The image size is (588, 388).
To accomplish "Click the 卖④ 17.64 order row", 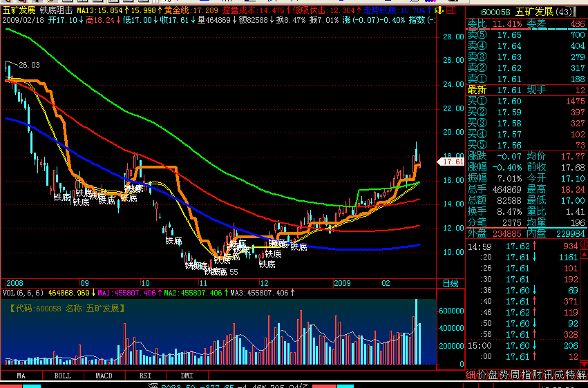I will (526, 46).
